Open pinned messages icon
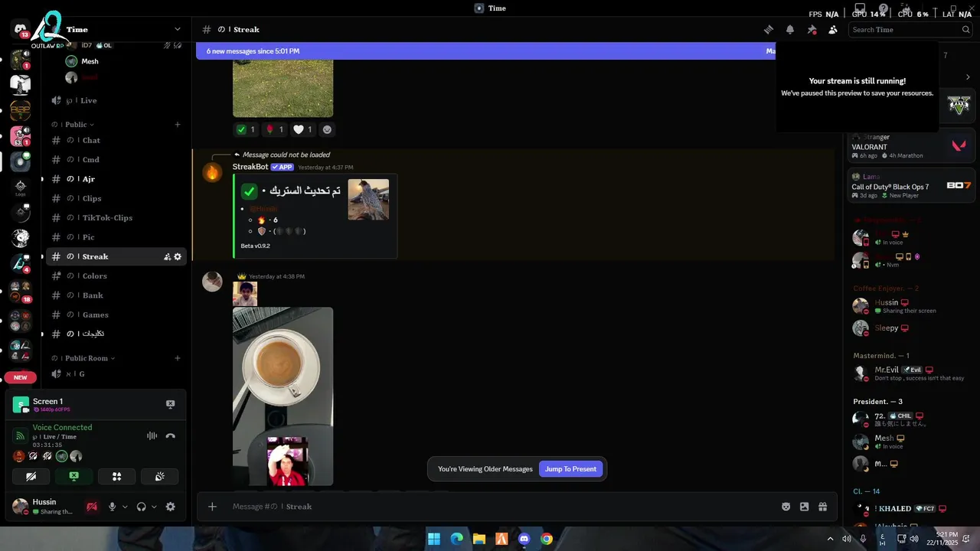 [x=812, y=30]
